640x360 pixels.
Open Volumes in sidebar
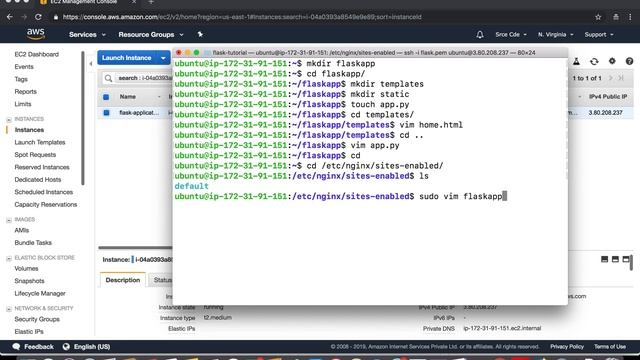(26, 269)
